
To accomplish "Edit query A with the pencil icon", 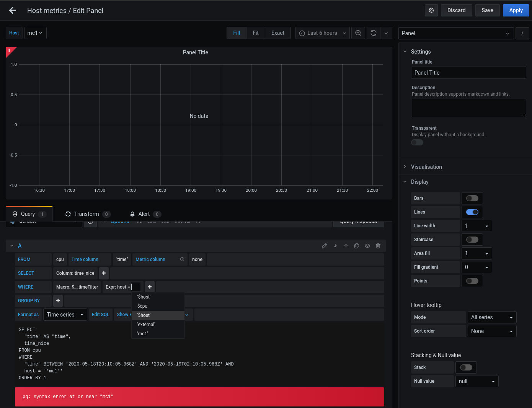I will click(x=325, y=246).
